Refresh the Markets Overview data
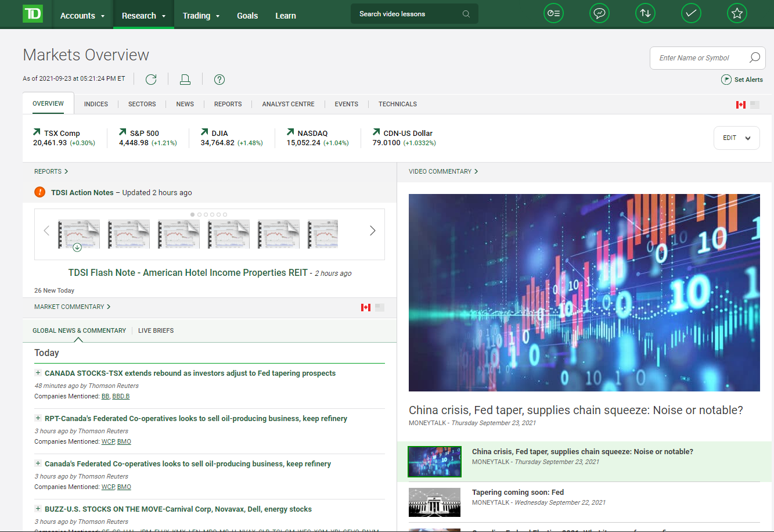This screenshot has width=774, height=532. pos(151,80)
